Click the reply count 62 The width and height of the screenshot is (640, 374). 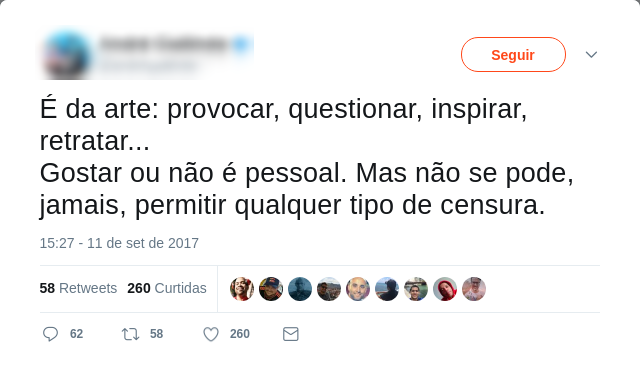pyautogui.click(x=76, y=334)
